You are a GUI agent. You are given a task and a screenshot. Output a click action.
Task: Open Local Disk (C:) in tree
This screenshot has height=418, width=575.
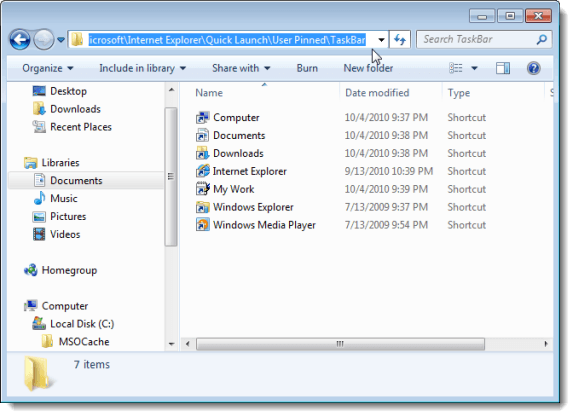(82, 324)
